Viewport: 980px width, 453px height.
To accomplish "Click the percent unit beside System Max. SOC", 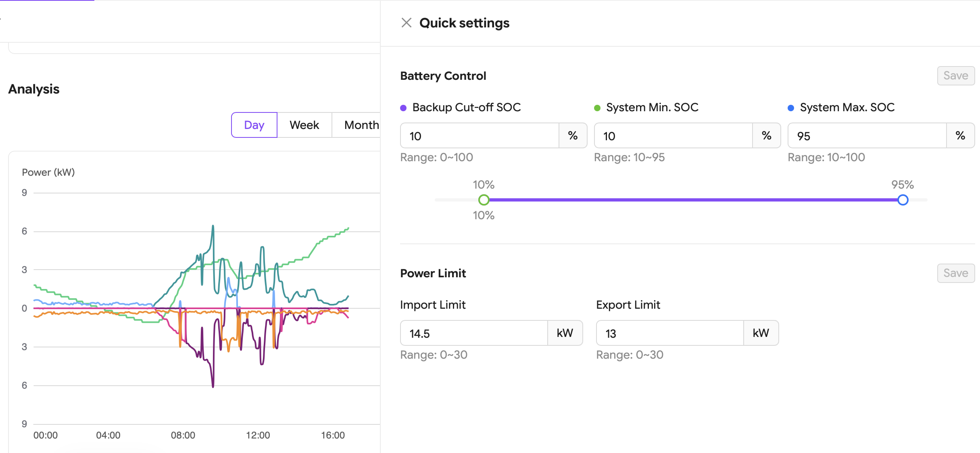I will click(x=960, y=136).
